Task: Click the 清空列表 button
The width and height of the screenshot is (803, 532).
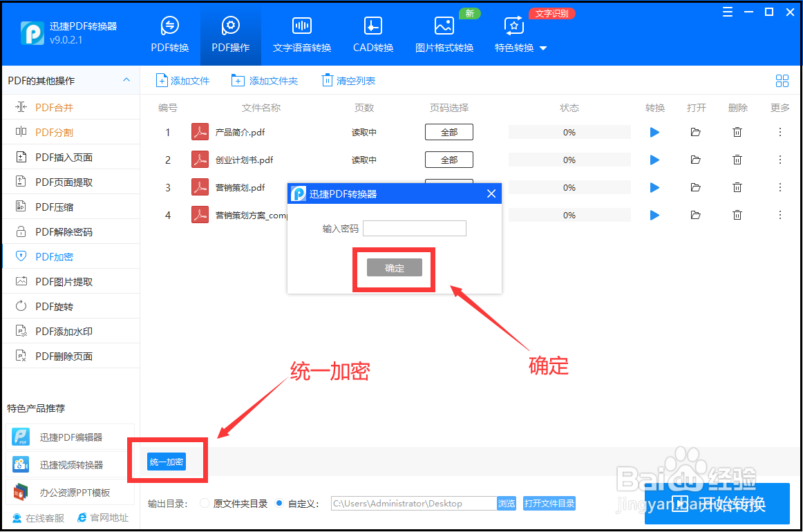Action: coord(348,80)
